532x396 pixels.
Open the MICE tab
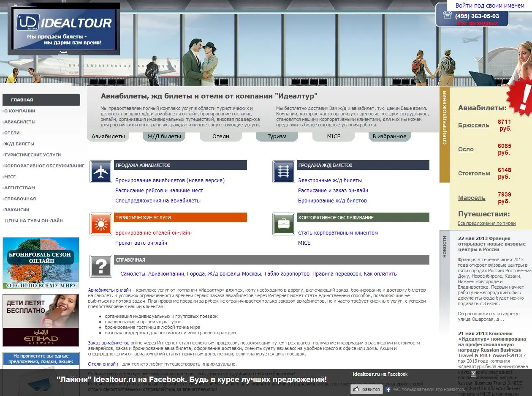pyautogui.click(x=334, y=136)
